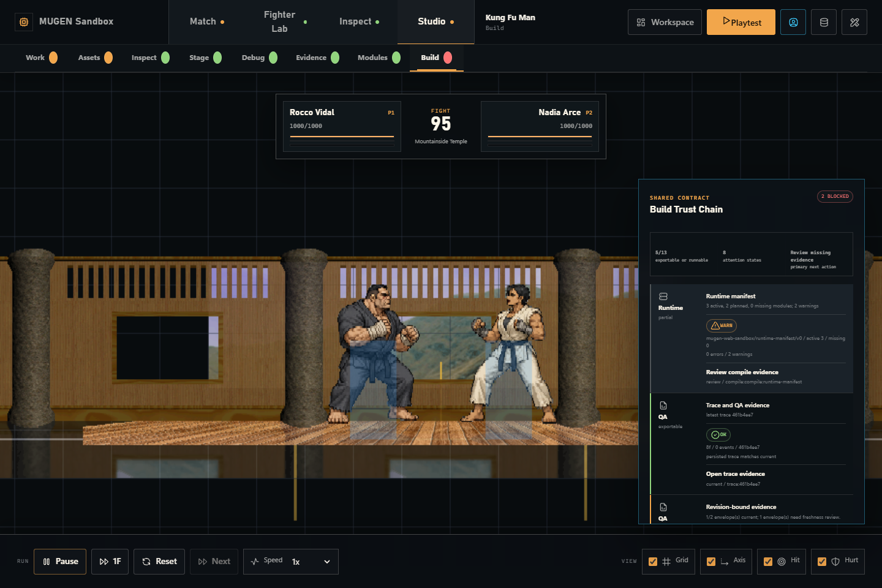Click the 1F frame-step arrows icon
882x588 pixels.
coord(104,562)
